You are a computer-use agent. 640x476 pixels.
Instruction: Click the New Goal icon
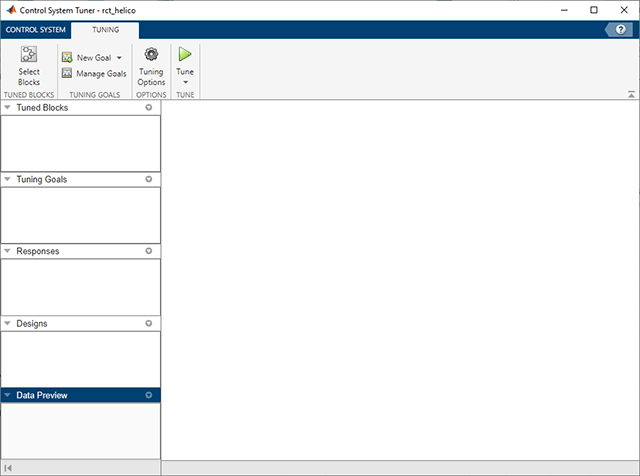pos(67,58)
